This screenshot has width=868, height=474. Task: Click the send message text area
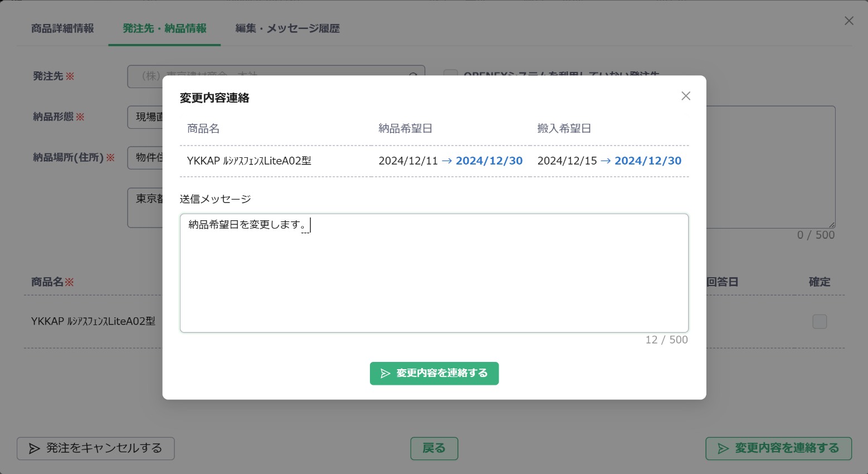point(434,273)
